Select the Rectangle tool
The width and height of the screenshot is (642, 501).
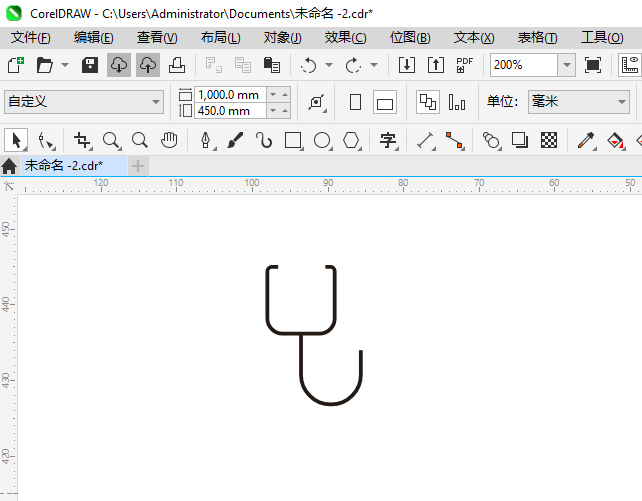(293, 140)
